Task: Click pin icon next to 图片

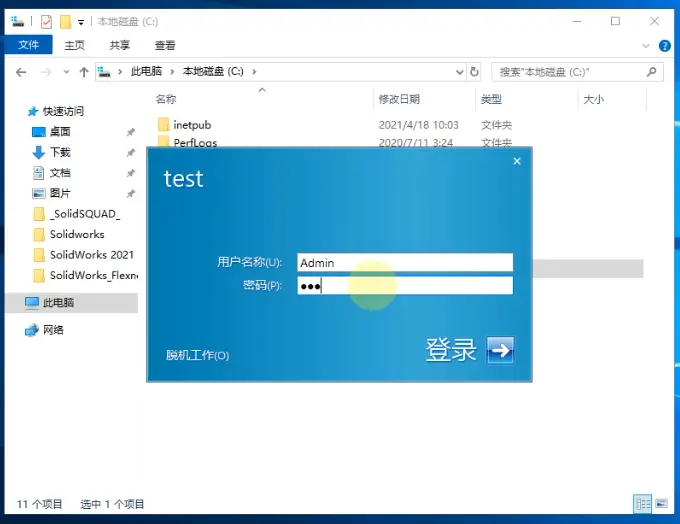Action: click(131, 193)
